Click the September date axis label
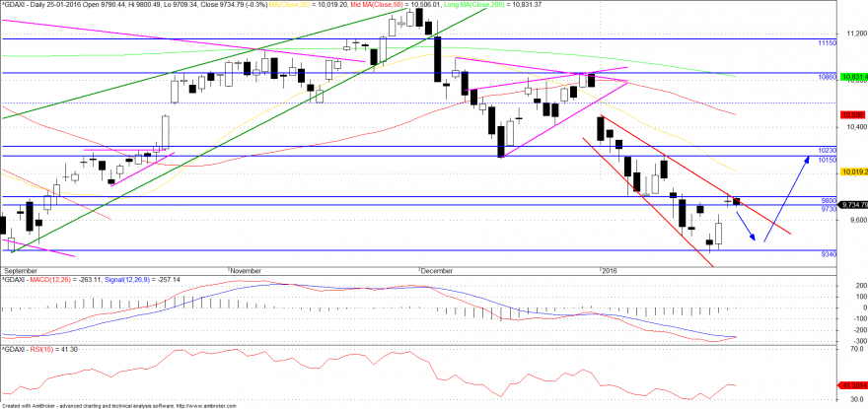Screen dimensions: 868x409 click(x=21, y=271)
